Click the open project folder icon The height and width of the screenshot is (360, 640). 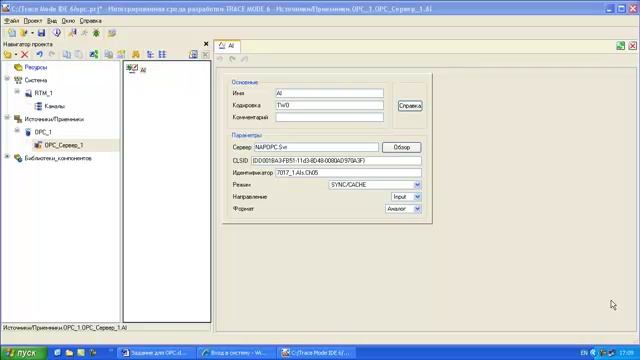[24, 33]
